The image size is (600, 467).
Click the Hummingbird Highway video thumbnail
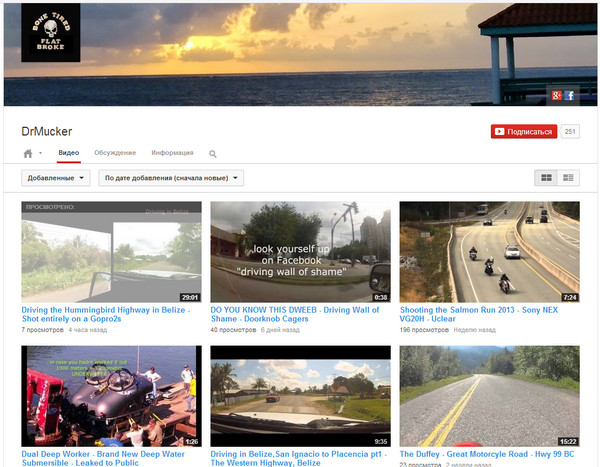(x=111, y=252)
